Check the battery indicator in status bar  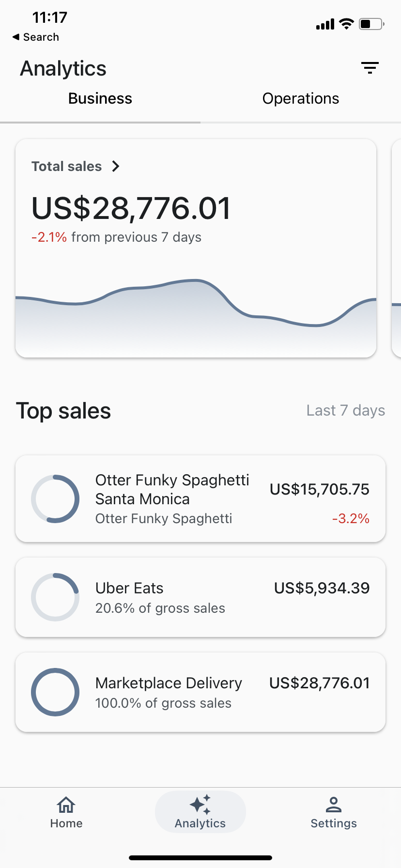(371, 24)
